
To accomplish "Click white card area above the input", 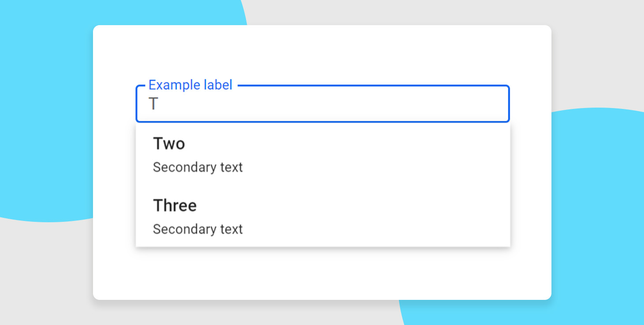I will click(x=322, y=53).
